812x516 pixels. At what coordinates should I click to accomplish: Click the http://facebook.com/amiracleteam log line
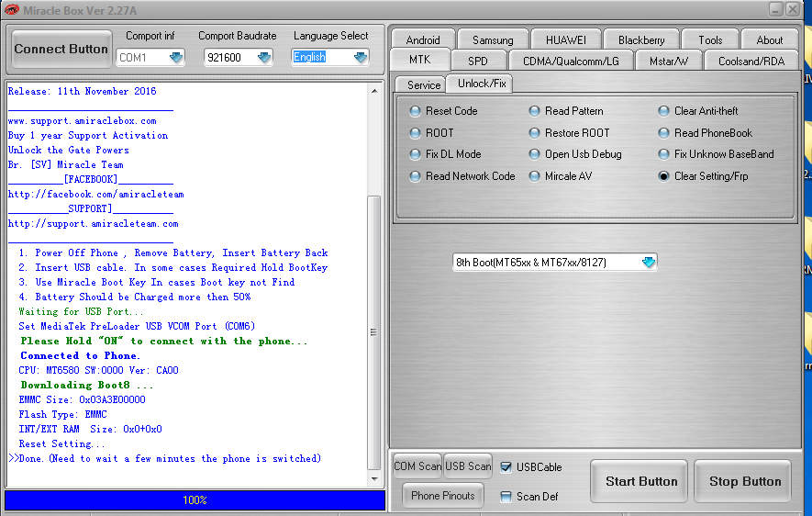tap(95, 195)
